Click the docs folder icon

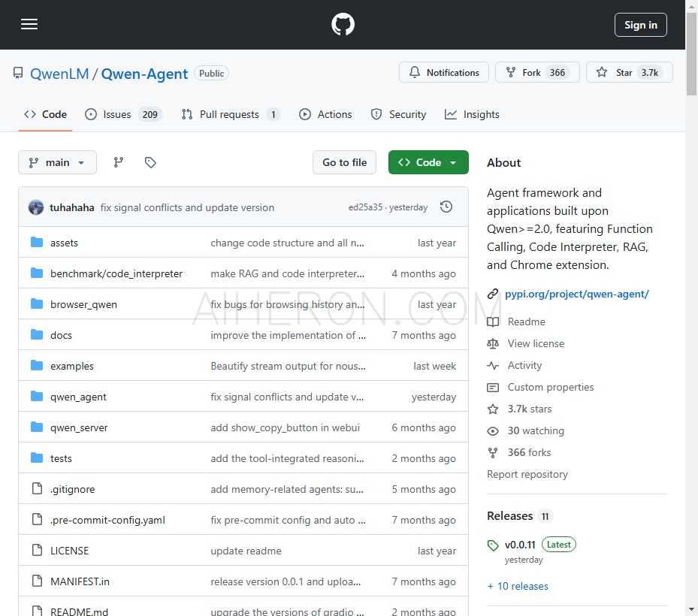(x=37, y=334)
